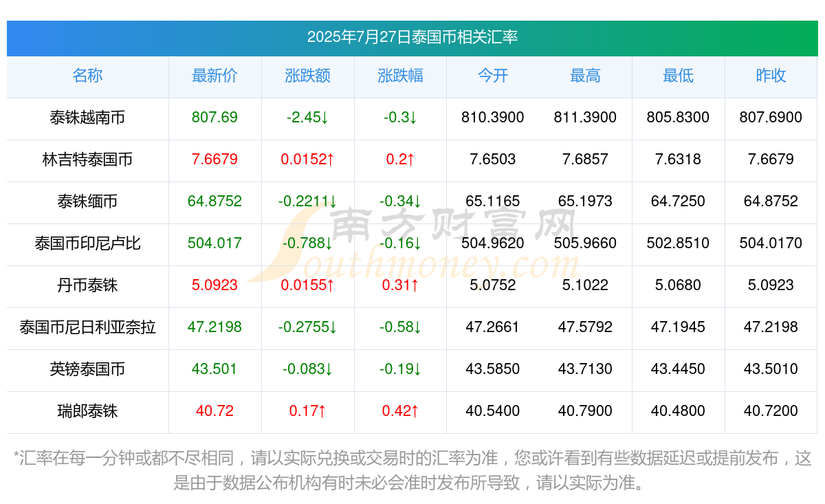Click change amount -0.2755↓
Screen dimensions: 825x504
(x=307, y=327)
